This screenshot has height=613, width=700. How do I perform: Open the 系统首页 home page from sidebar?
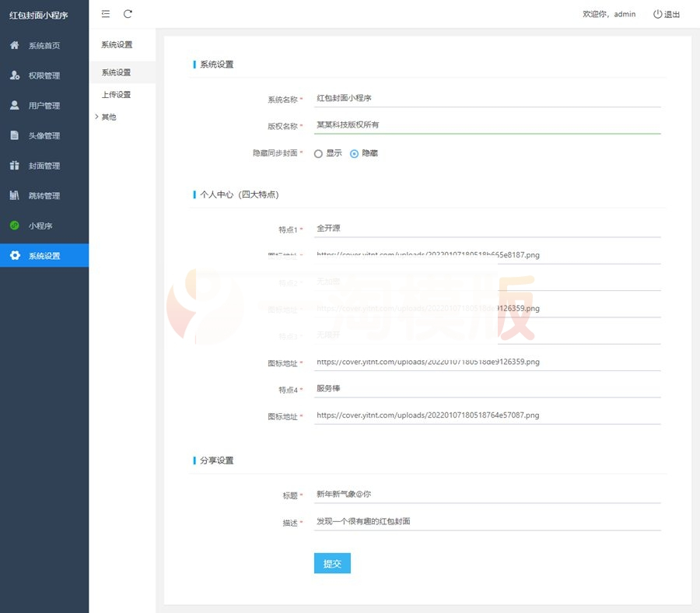tap(44, 45)
